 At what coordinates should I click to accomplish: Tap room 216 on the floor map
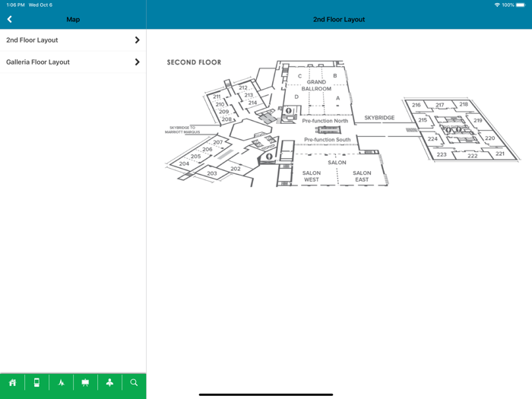[x=416, y=105]
